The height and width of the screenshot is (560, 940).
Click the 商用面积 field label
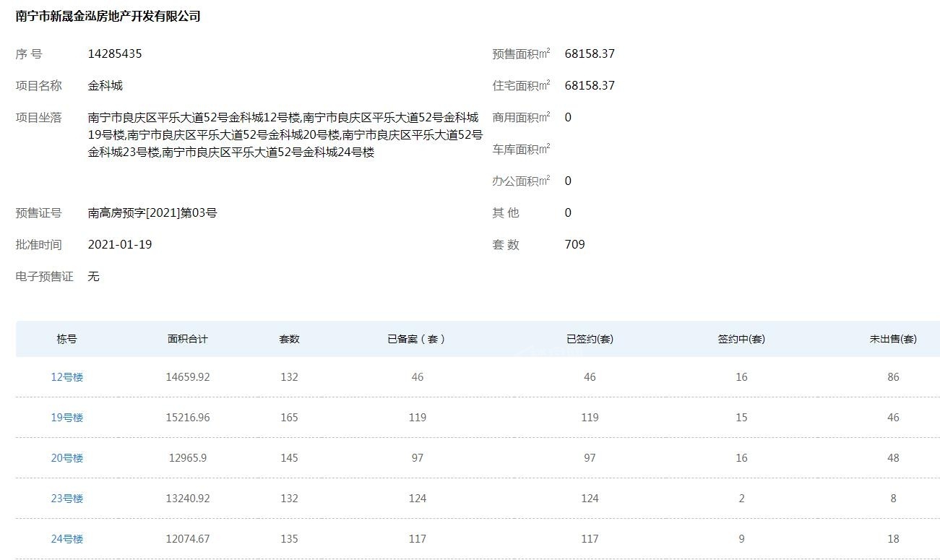(521, 117)
